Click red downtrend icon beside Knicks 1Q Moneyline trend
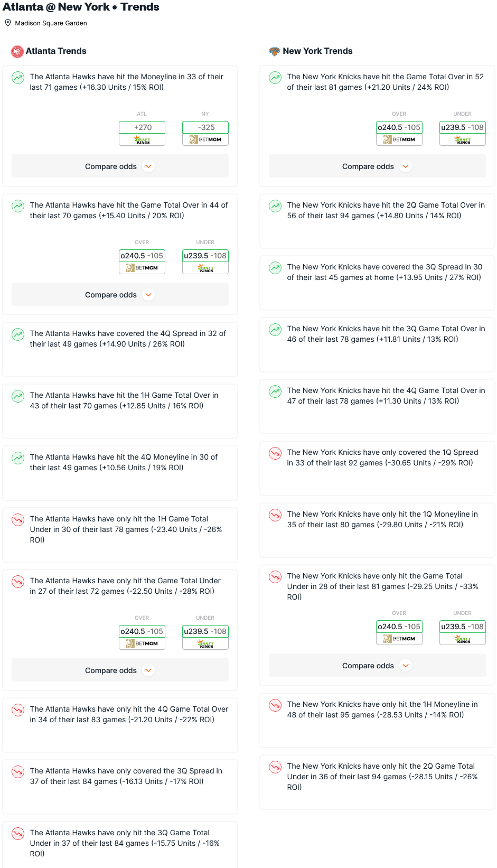 pos(275,515)
